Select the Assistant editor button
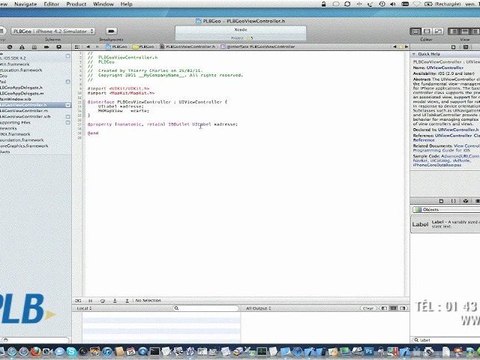 point(427,31)
